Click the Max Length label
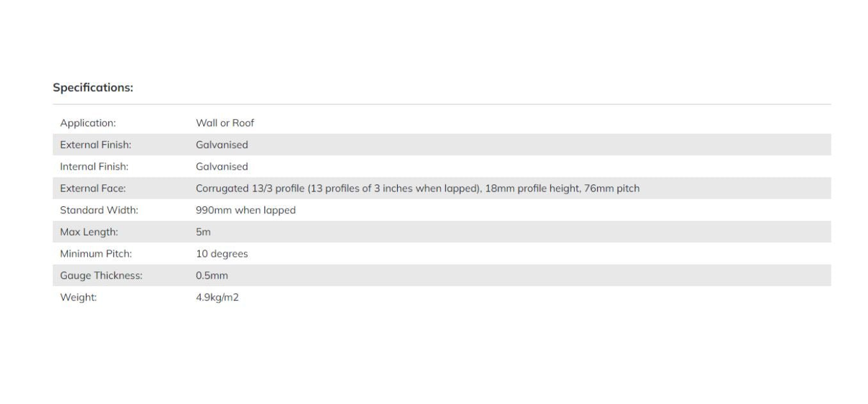Screen dimensions: 868x404 (x=89, y=232)
